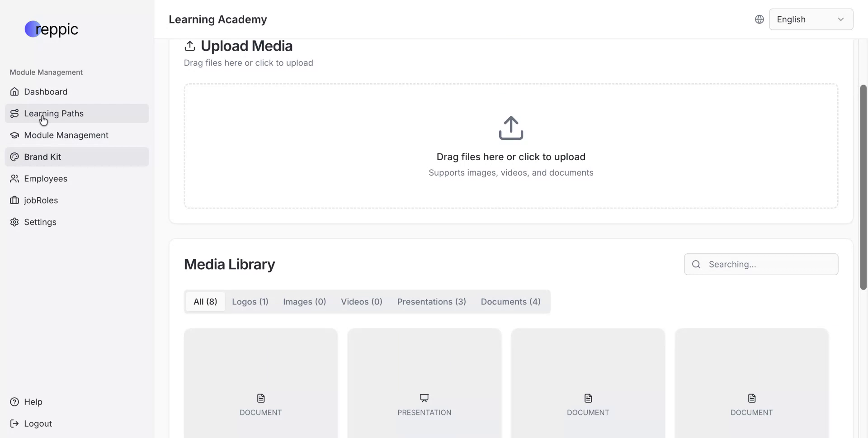This screenshot has height=438, width=868.
Task: Open Settings via the gear icon
Action: [14, 222]
